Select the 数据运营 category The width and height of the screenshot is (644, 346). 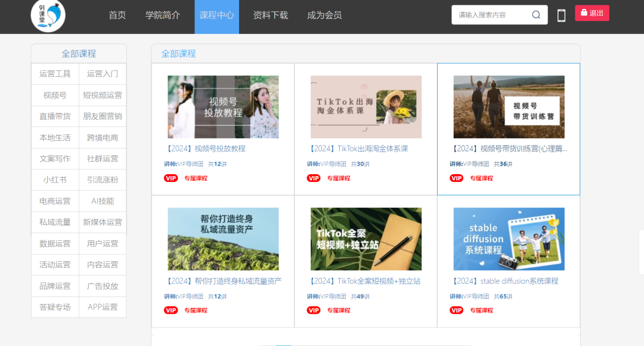tap(55, 243)
